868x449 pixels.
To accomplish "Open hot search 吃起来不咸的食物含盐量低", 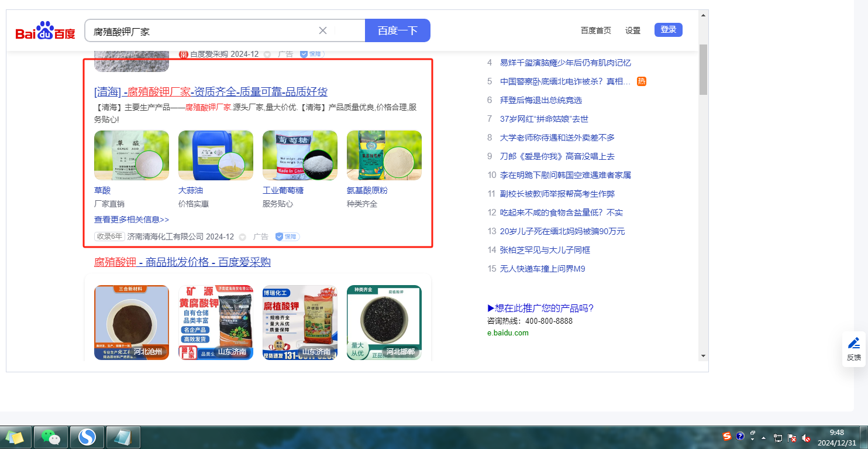I will pos(562,212).
